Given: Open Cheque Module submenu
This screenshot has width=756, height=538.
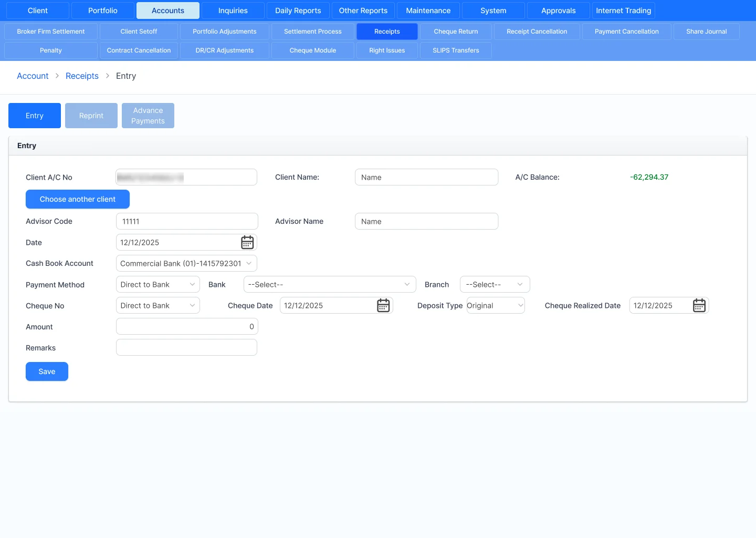Looking at the screenshot, I should point(313,50).
